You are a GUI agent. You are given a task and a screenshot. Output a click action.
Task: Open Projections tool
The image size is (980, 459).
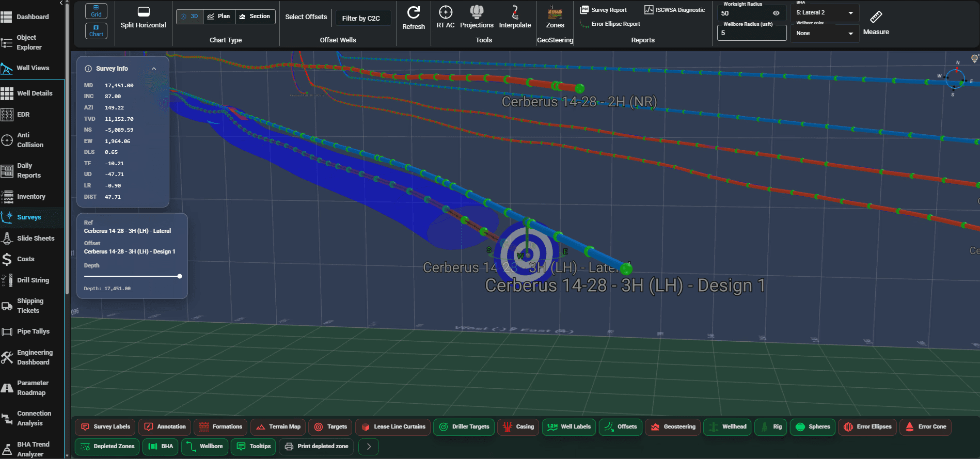[x=477, y=17]
